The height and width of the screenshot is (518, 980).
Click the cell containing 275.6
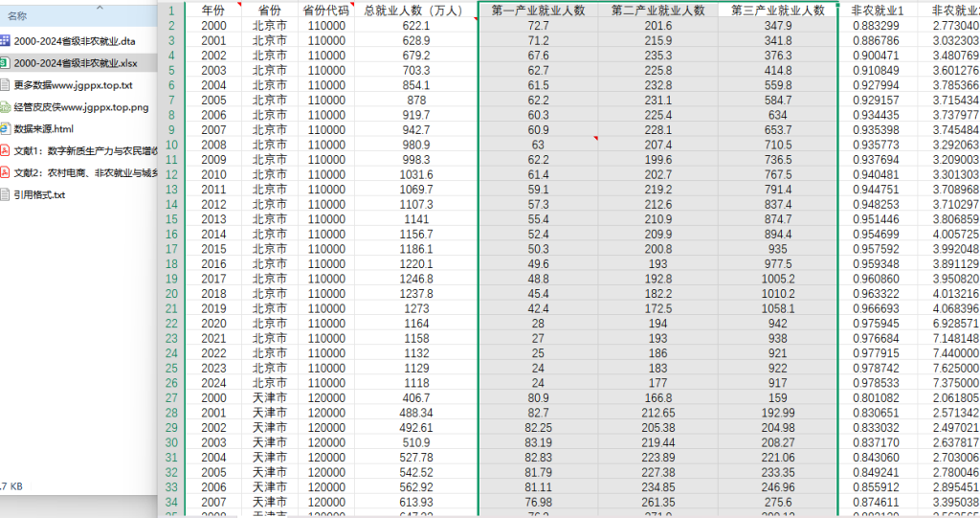pos(778,502)
